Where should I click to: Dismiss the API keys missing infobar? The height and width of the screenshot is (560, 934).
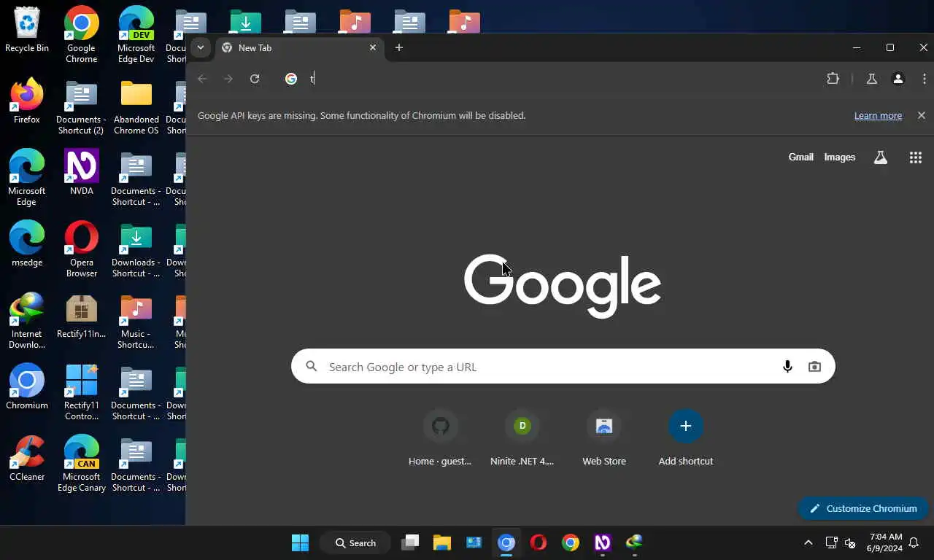[922, 115]
